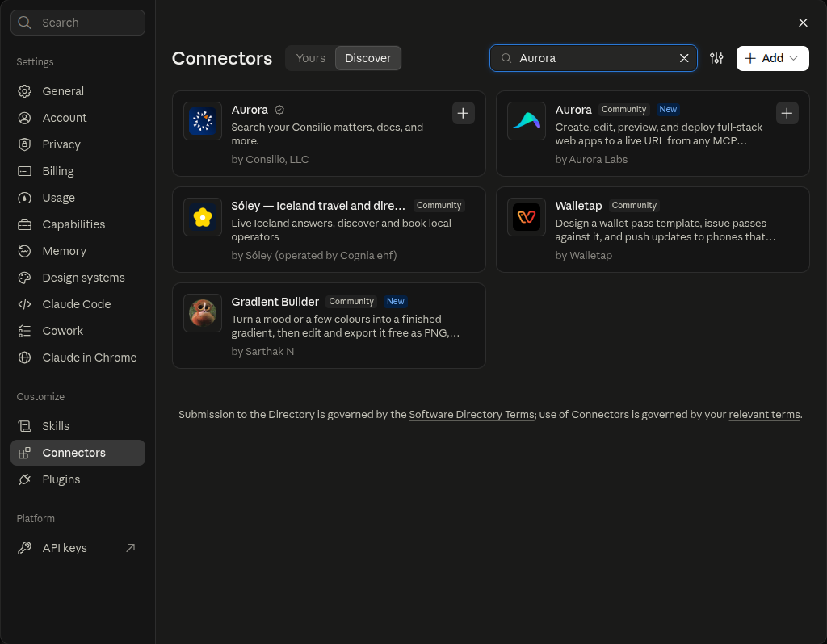Click the Skills sidebar icon
Screen dimensions: 827x644
click(24, 426)
